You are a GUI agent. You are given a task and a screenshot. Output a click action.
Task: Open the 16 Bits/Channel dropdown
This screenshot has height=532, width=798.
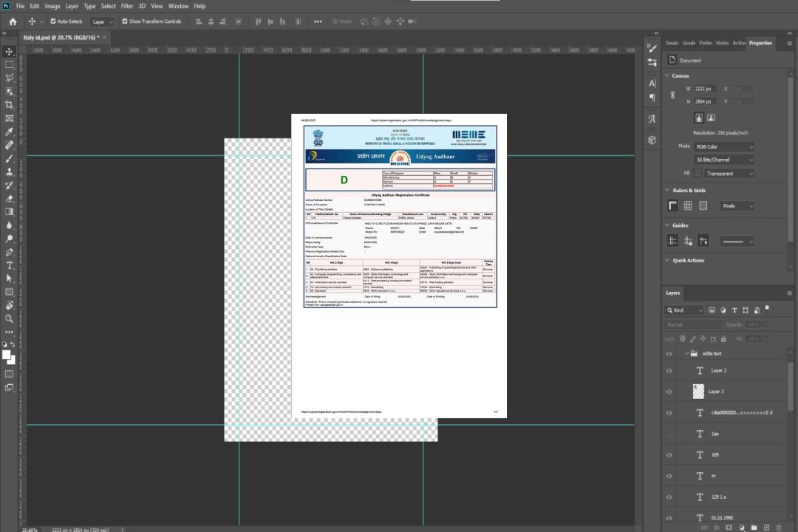point(723,160)
